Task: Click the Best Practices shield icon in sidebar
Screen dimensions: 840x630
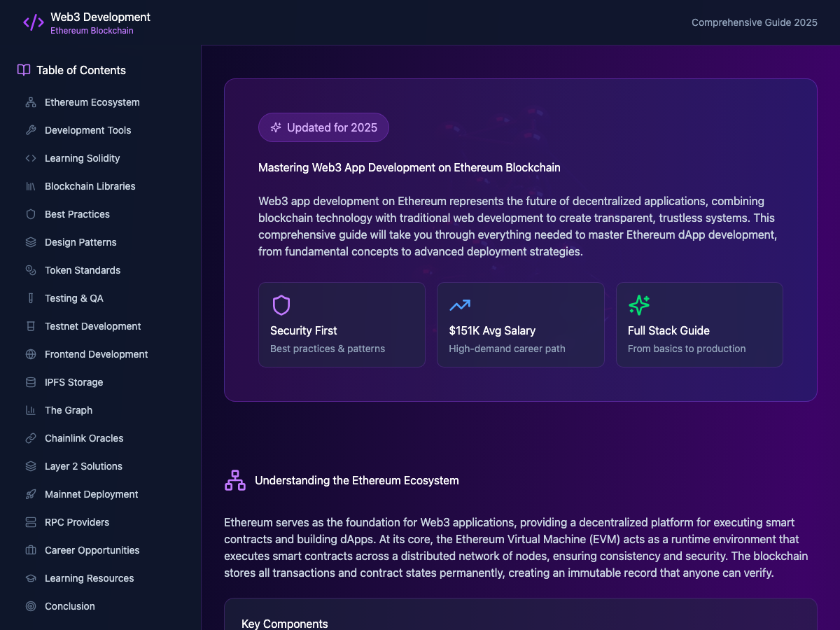Action: [x=31, y=214]
